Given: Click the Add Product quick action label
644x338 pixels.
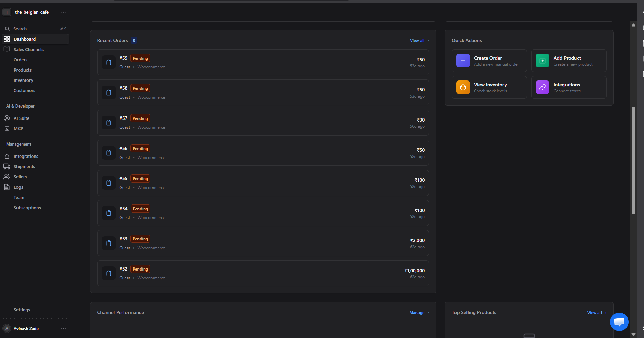Looking at the screenshot, I should pyautogui.click(x=567, y=58).
